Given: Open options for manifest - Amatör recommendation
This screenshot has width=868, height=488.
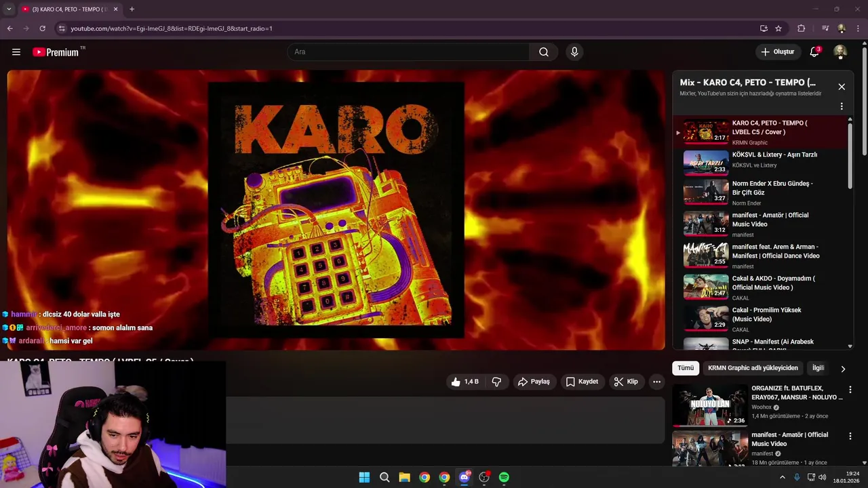Looking at the screenshot, I should coord(850,436).
